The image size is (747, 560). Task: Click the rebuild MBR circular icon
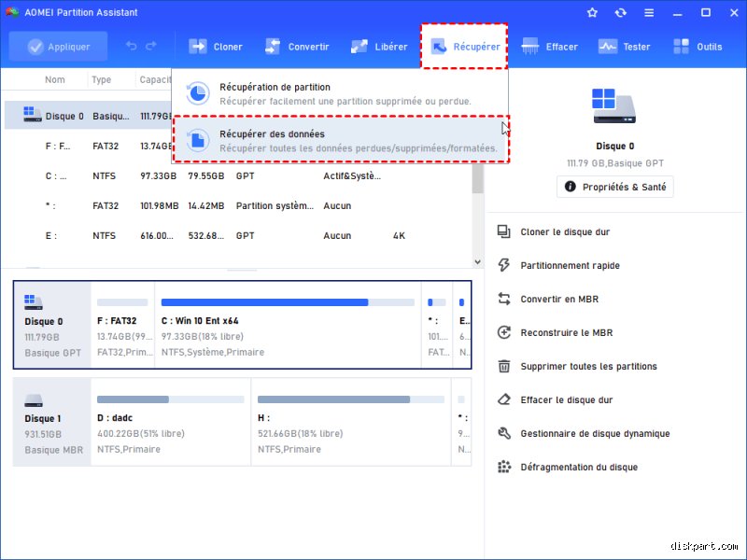(504, 332)
